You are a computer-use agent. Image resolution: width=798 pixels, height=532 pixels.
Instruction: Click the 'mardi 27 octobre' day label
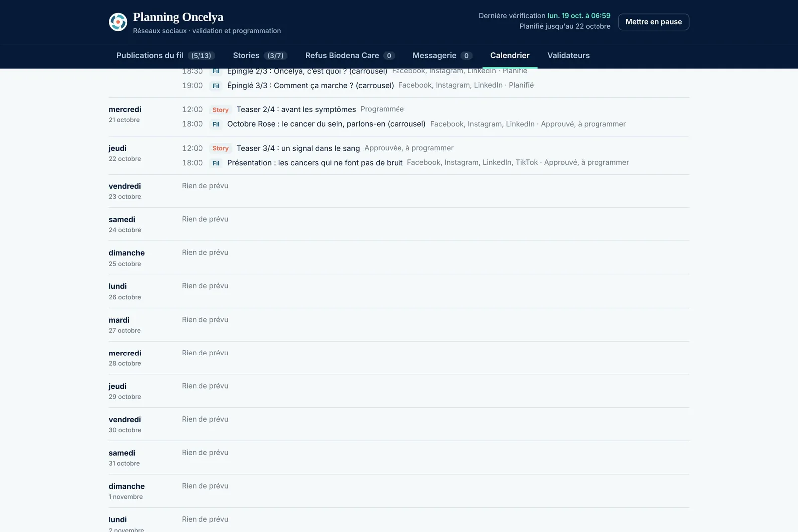pos(125,325)
